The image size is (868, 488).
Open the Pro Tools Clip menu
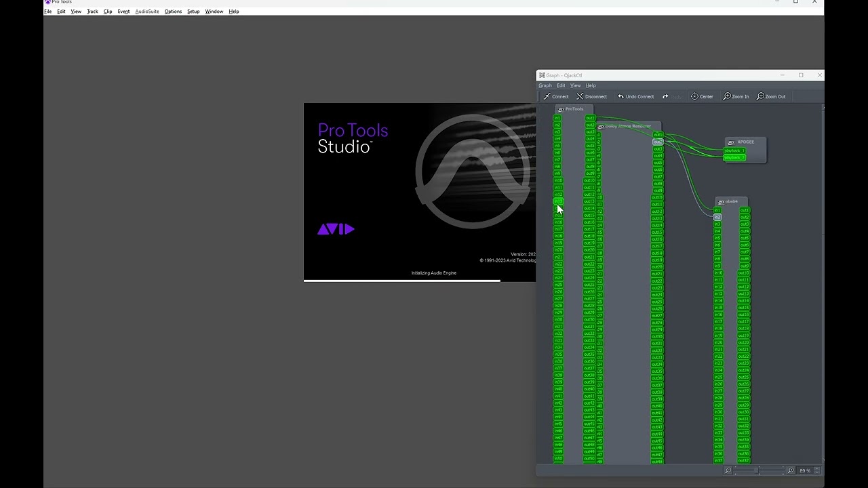(x=108, y=12)
